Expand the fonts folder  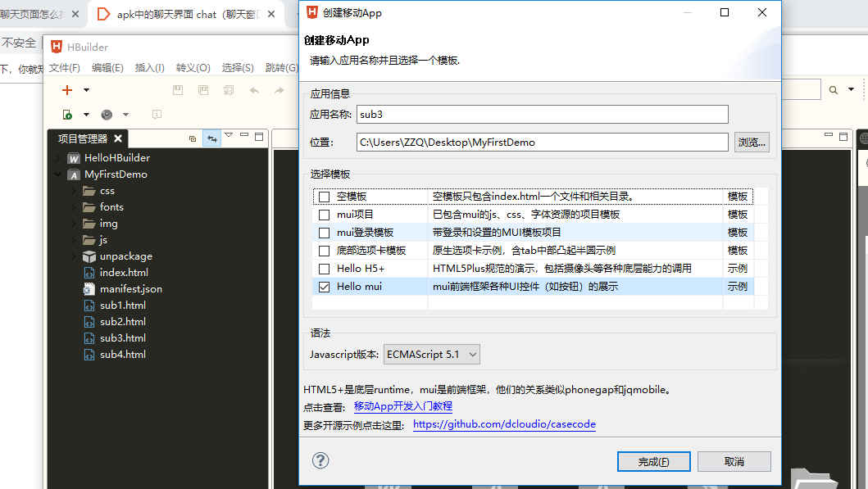click(x=74, y=207)
